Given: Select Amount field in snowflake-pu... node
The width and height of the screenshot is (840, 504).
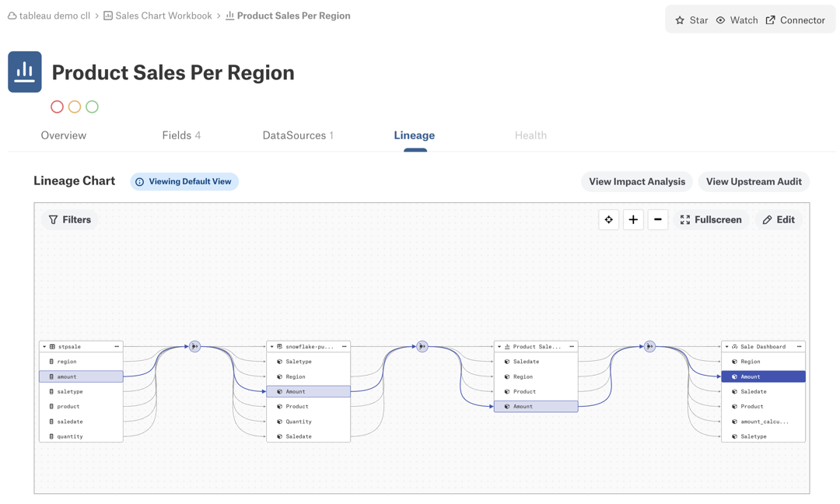Looking at the screenshot, I should tap(309, 391).
